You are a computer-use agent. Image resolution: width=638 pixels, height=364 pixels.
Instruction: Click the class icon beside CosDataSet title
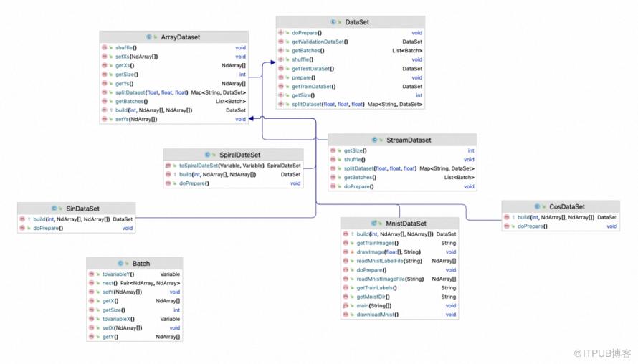(x=538, y=206)
